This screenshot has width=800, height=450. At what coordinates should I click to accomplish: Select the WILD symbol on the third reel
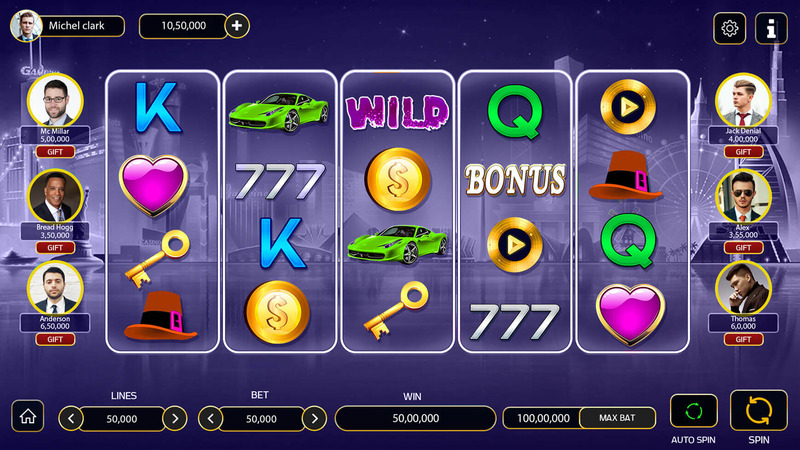(x=397, y=112)
